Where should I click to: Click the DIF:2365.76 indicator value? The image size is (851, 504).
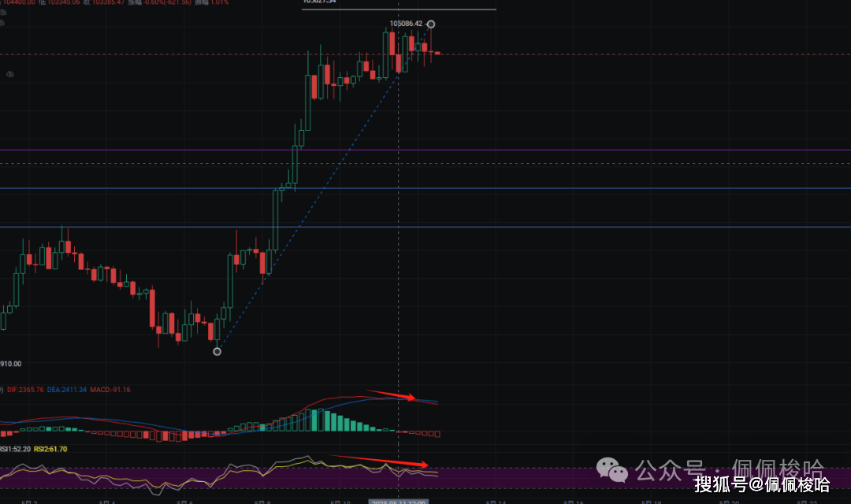25,390
